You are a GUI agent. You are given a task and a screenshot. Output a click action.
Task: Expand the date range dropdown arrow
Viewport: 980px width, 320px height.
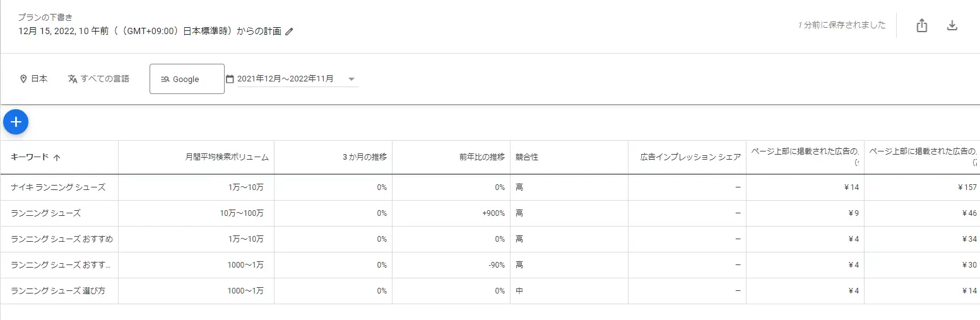tap(351, 80)
